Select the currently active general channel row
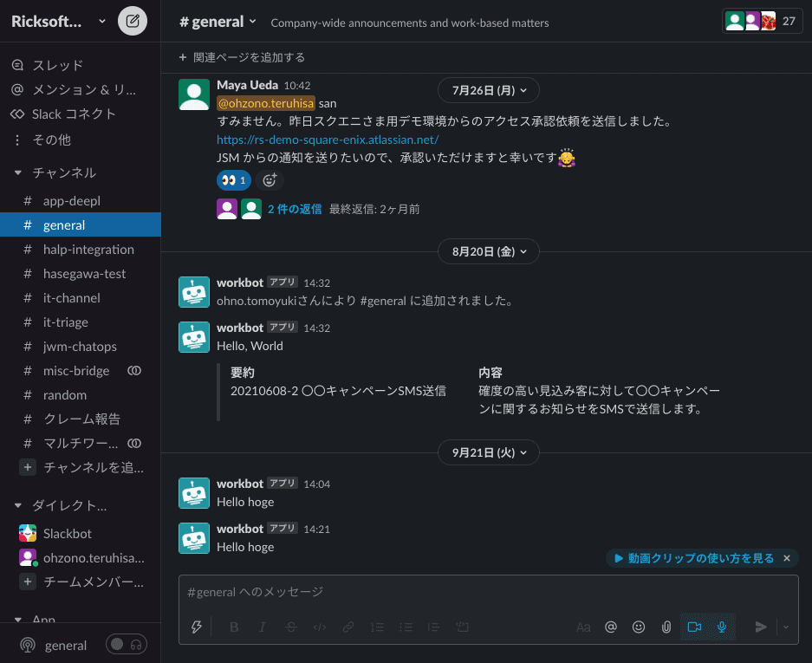Screen dimensions: 812x663 pos(81,224)
